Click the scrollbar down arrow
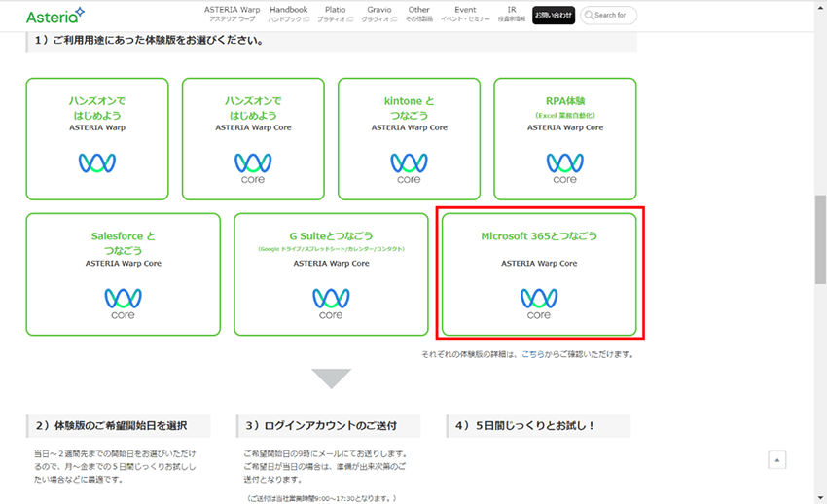 820,498
